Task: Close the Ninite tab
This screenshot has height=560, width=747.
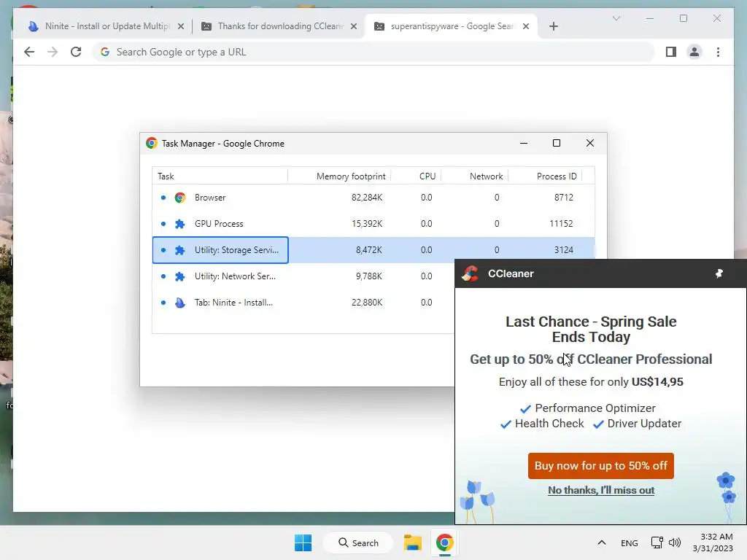Action: click(181, 26)
